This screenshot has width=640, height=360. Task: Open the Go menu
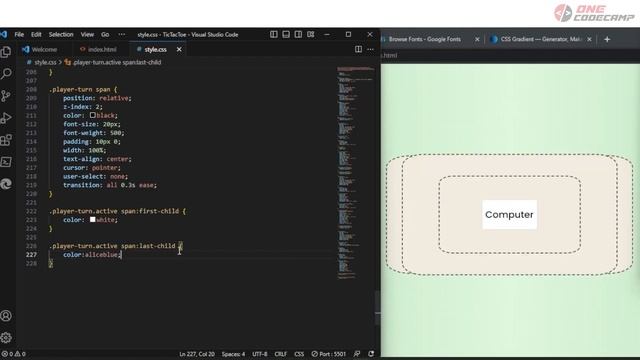(105, 35)
